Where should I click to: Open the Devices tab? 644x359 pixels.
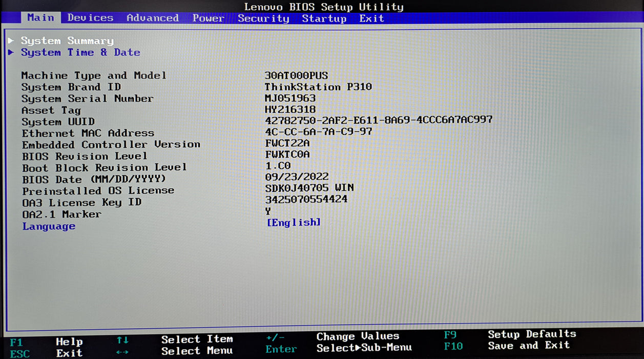90,18
